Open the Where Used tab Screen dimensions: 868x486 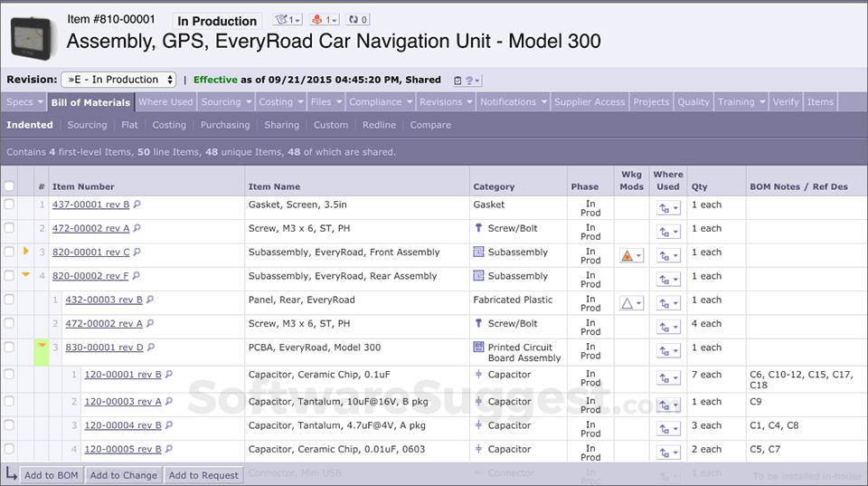pyautogui.click(x=165, y=102)
